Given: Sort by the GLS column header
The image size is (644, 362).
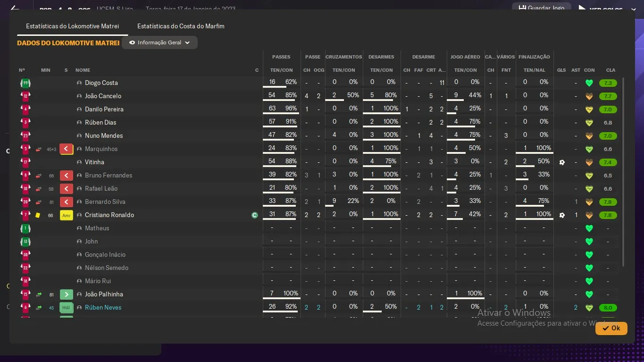Looking at the screenshot, I should (561, 70).
